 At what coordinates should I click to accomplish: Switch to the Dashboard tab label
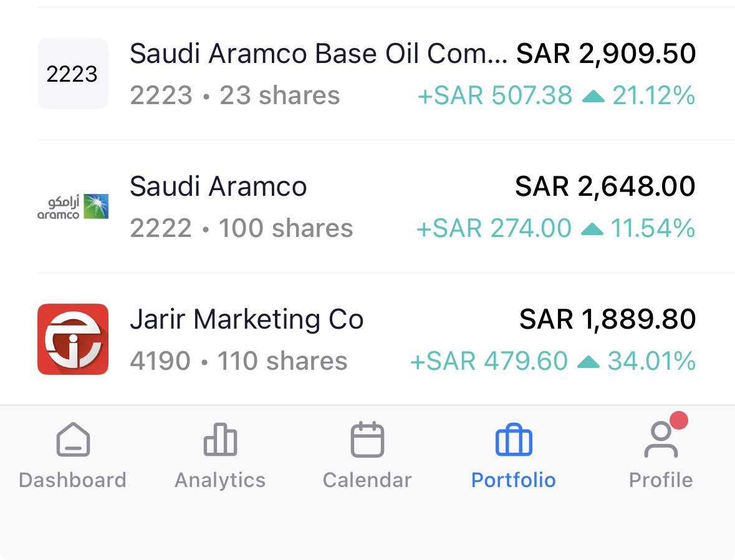pyautogui.click(x=73, y=480)
